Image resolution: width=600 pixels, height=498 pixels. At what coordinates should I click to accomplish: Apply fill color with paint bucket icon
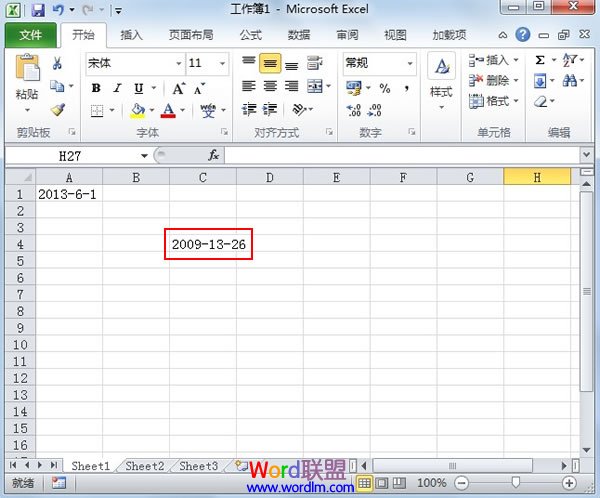click(137, 111)
